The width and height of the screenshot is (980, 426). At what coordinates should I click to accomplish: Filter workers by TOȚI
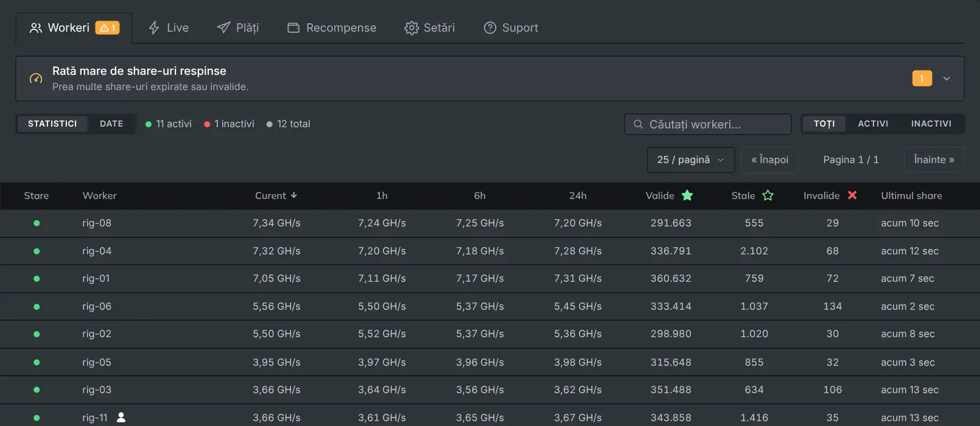click(824, 124)
